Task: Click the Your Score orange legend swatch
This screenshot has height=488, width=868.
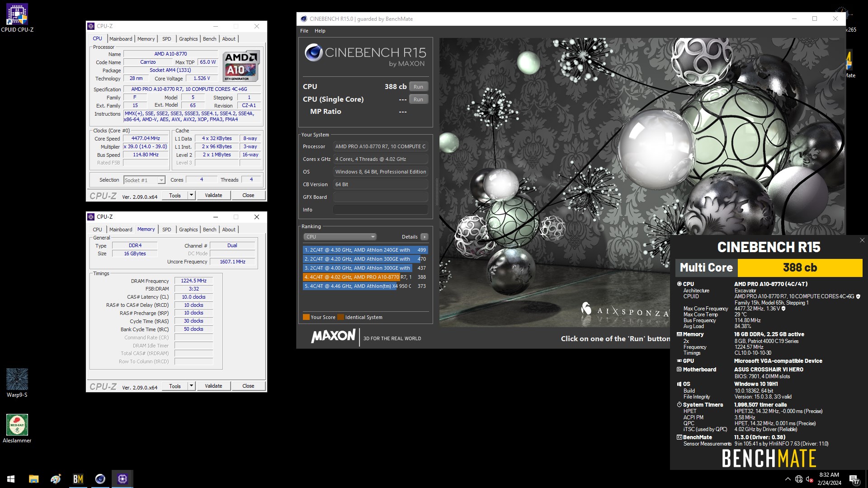Action: click(x=306, y=317)
